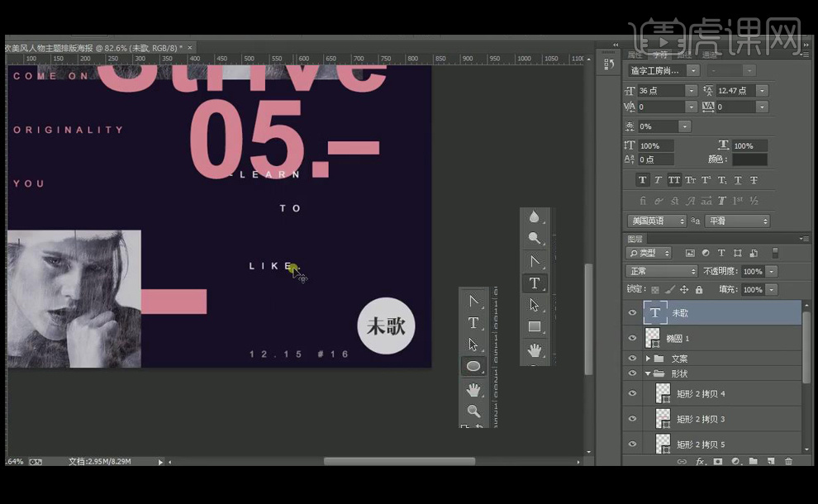818x504 pixels.
Task: Open the 12.47 点 leading dropdown
Action: pos(762,91)
